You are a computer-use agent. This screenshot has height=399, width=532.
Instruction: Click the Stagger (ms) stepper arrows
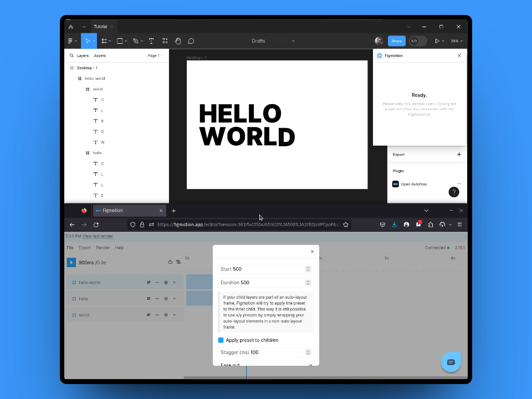coord(308,352)
